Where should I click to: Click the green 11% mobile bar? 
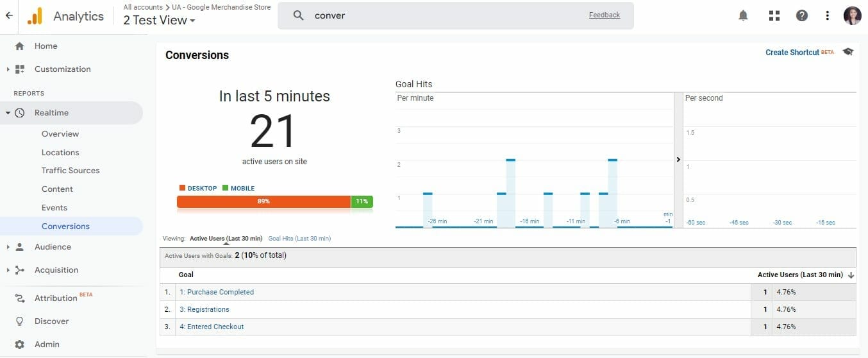362,201
